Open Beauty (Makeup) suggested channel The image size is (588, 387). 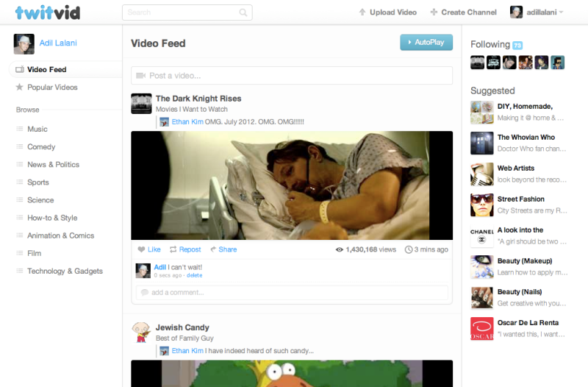click(x=525, y=261)
